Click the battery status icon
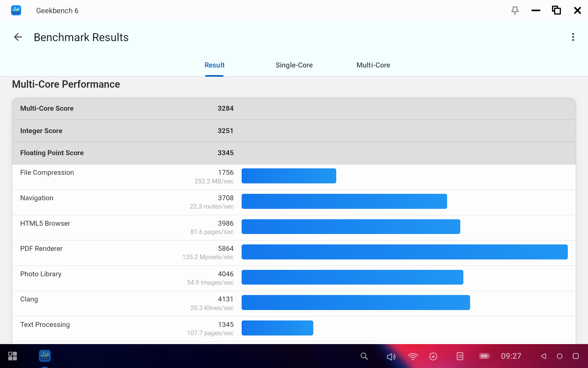The height and width of the screenshot is (368, 588). point(484,356)
